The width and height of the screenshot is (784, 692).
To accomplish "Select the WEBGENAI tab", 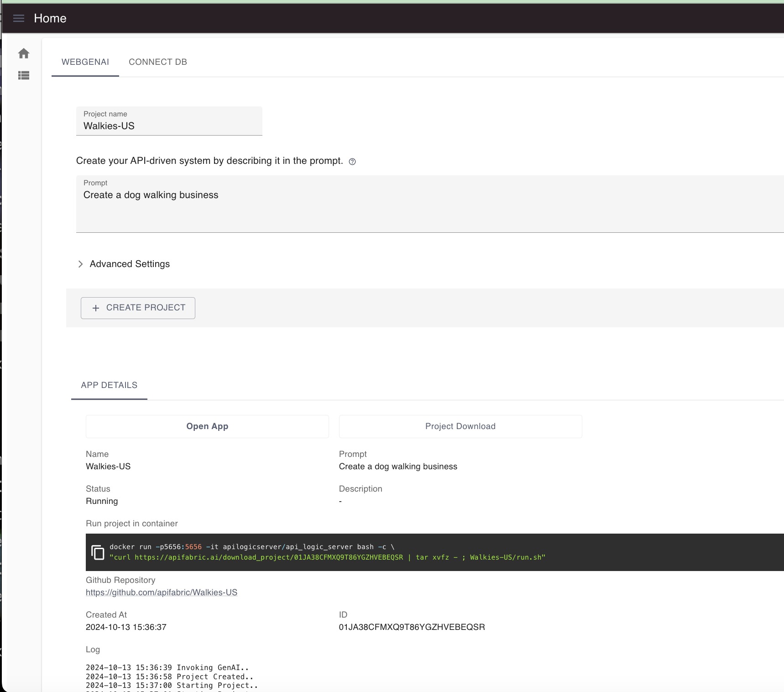I will (85, 62).
